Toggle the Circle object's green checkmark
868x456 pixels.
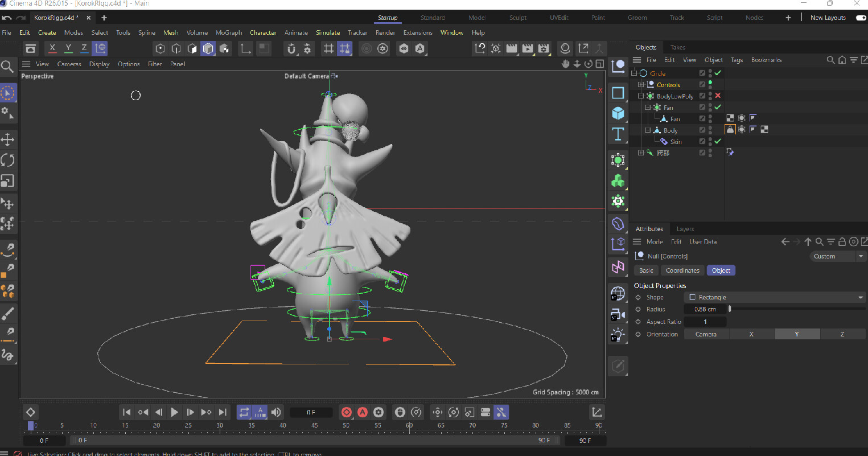tap(718, 73)
